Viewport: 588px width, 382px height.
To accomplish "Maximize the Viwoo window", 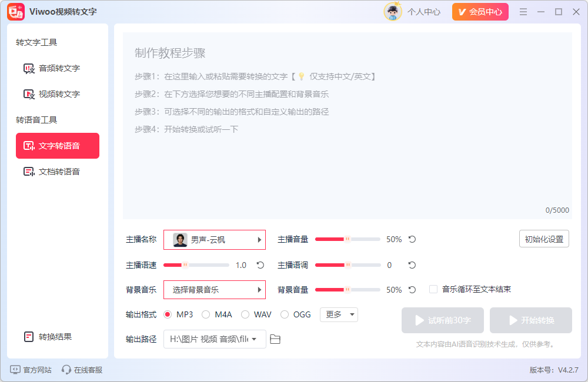I will pos(559,12).
